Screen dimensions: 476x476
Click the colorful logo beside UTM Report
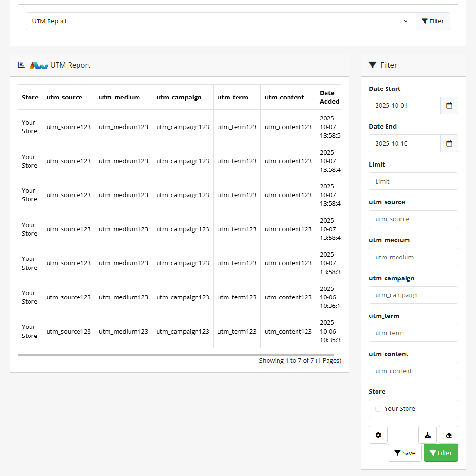39,66
